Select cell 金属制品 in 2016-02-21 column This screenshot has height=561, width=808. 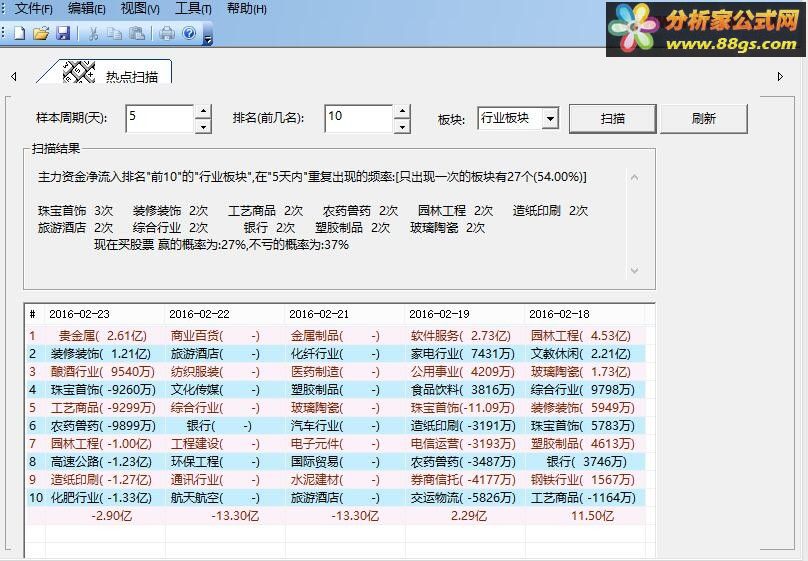pyautogui.click(x=345, y=336)
